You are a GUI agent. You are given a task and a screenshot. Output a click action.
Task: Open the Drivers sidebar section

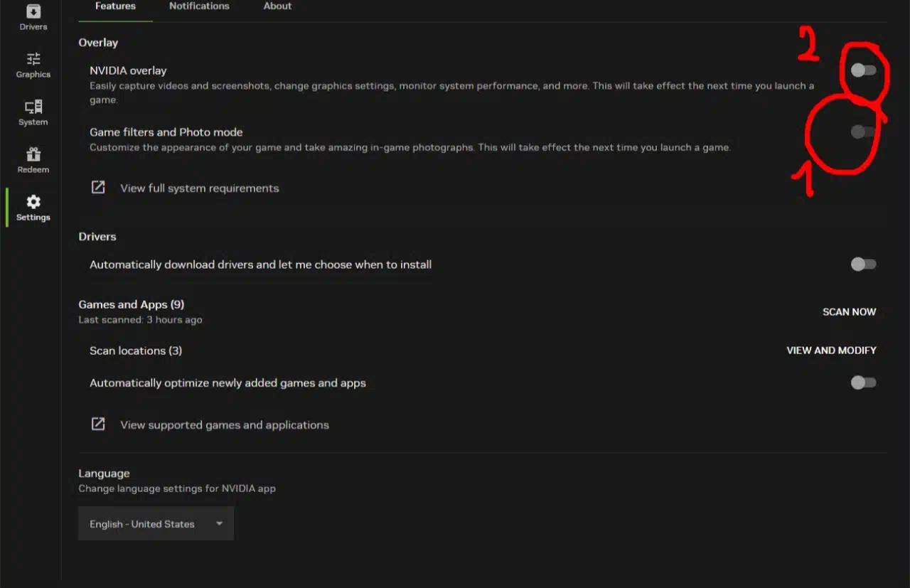33,17
